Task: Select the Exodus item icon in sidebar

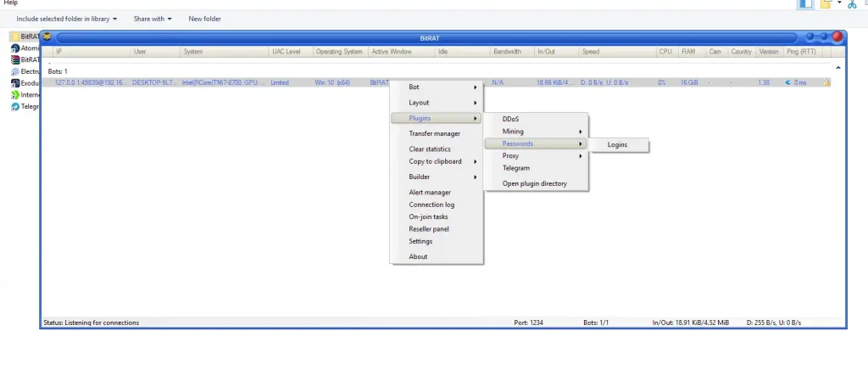Action: coord(15,83)
